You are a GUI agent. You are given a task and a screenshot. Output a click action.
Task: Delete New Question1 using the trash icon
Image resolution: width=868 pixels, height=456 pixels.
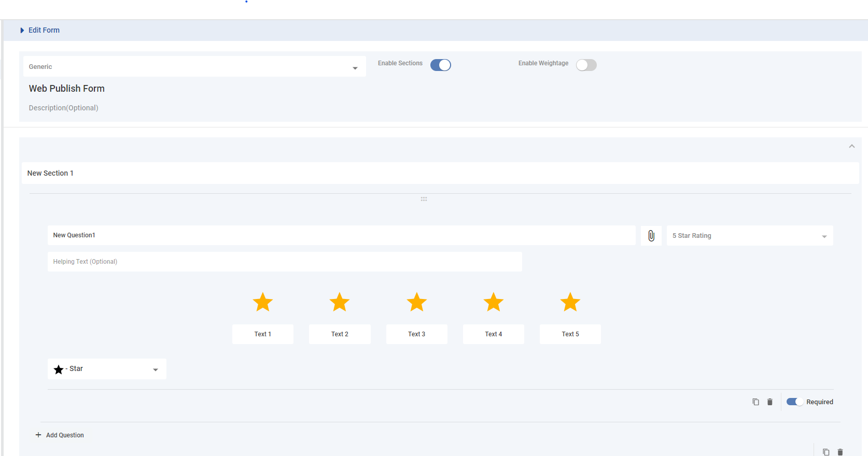[x=770, y=402]
